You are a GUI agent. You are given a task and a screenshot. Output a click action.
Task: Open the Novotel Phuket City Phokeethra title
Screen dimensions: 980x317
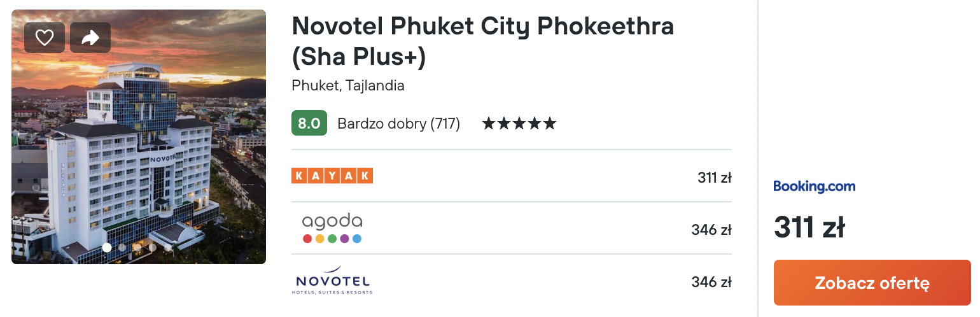pyautogui.click(x=483, y=41)
